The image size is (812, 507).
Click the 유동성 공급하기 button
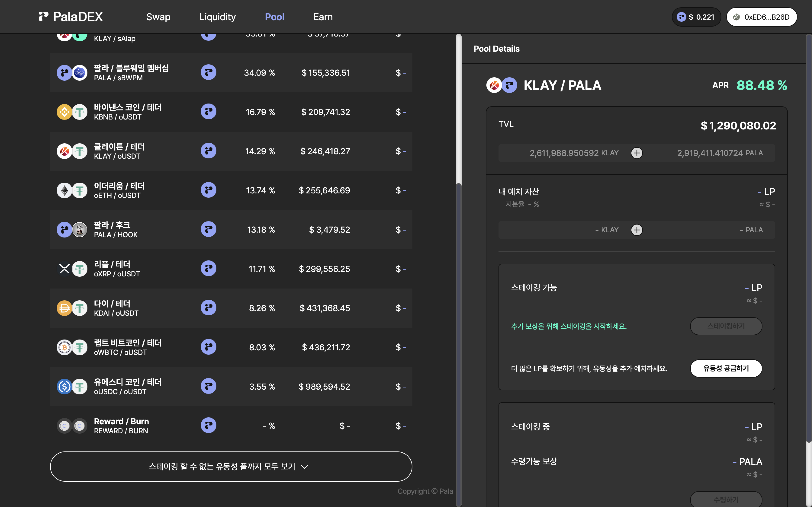point(726,368)
